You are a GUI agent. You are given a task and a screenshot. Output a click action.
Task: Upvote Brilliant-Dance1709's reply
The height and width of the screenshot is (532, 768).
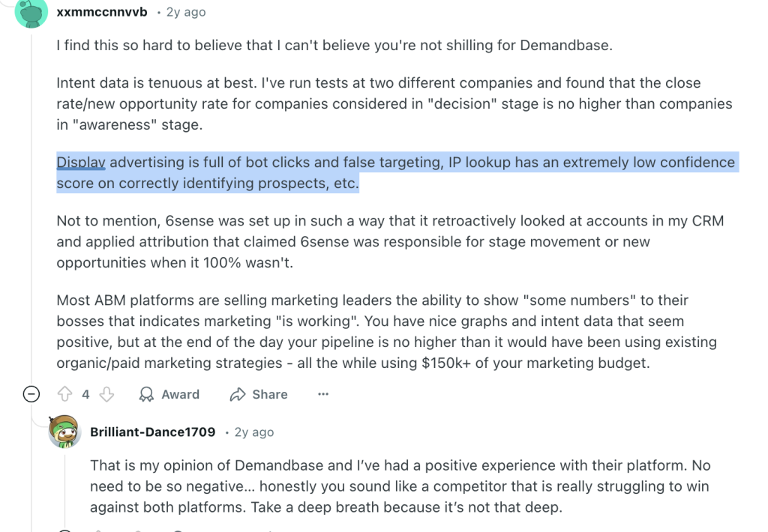click(x=99, y=530)
